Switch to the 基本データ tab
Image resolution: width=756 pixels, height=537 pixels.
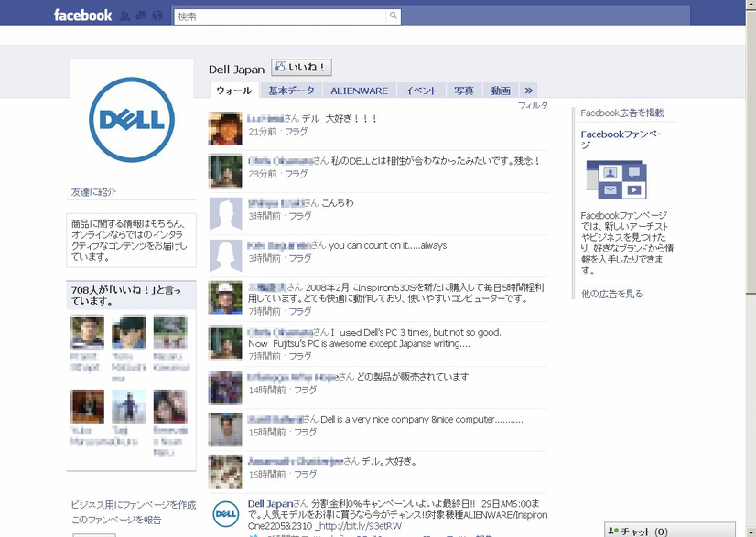(291, 91)
